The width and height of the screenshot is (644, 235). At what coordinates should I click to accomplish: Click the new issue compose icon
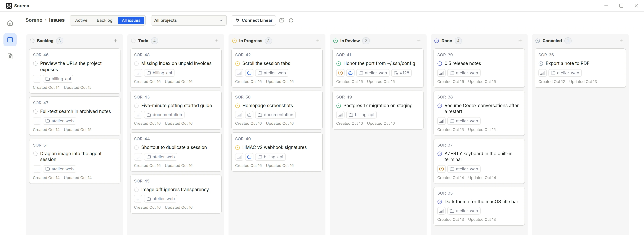point(281,20)
